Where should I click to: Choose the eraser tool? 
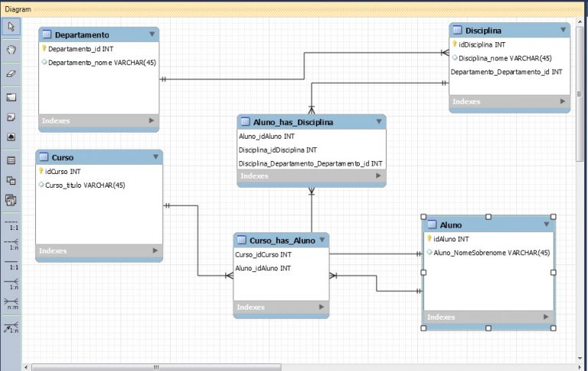pos(11,74)
